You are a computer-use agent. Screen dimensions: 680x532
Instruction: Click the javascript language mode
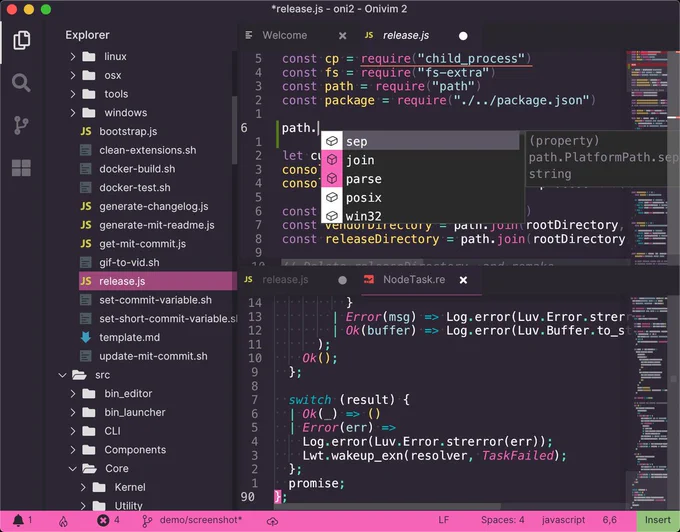click(563, 520)
